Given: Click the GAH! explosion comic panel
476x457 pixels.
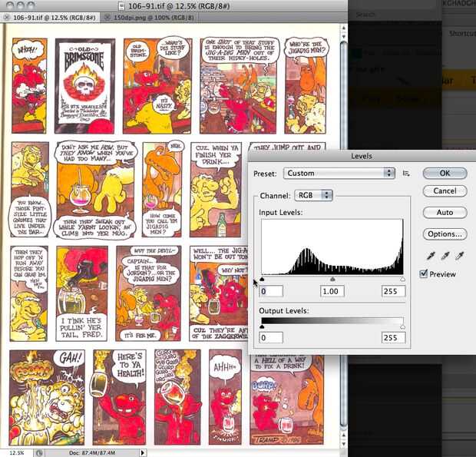Looking at the screenshot, I should pos(47,398).
